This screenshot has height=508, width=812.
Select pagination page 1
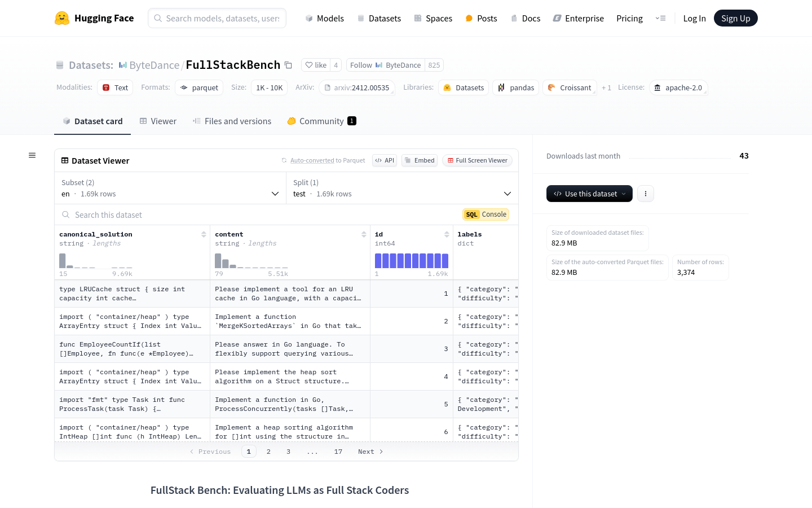coord(249,452)
